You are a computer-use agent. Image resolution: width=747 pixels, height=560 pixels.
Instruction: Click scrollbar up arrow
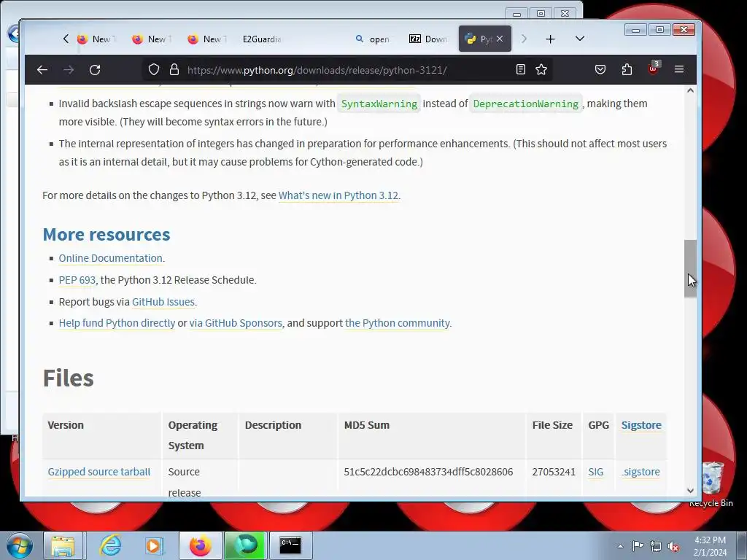(690, 90)
